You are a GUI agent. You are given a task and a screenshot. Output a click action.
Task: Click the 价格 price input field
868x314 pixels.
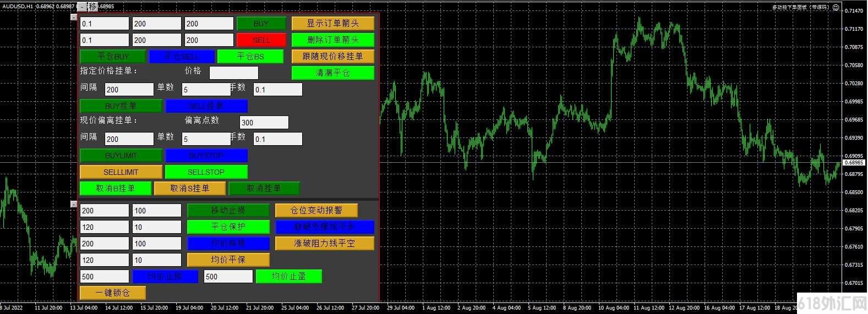click(233, 73)
